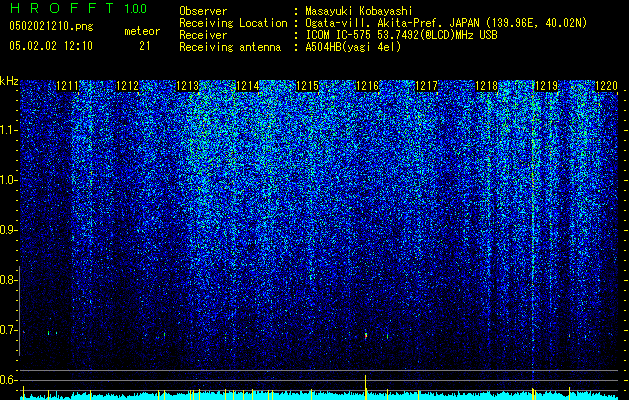Image resolution: width=629 pixels, height=400 pixels.
Task: Click the cyan signal level graph at the bottom
Action: [x=319, y=396]
